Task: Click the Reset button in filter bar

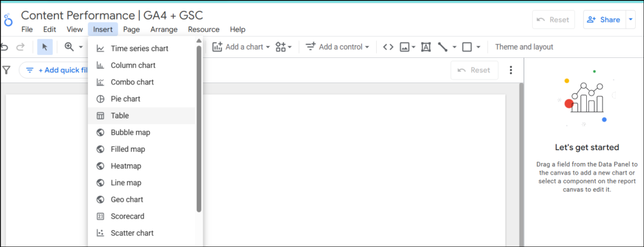Action: point(474,70)
